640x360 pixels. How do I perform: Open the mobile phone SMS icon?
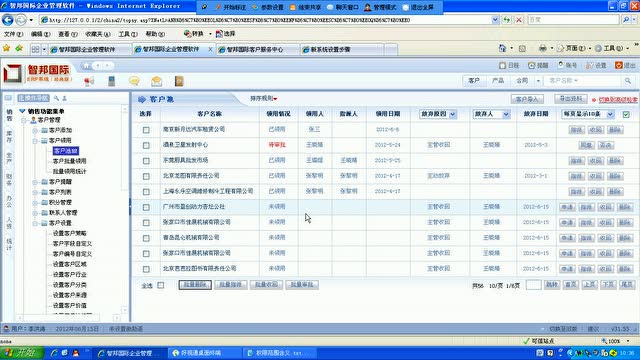(111, 81)
